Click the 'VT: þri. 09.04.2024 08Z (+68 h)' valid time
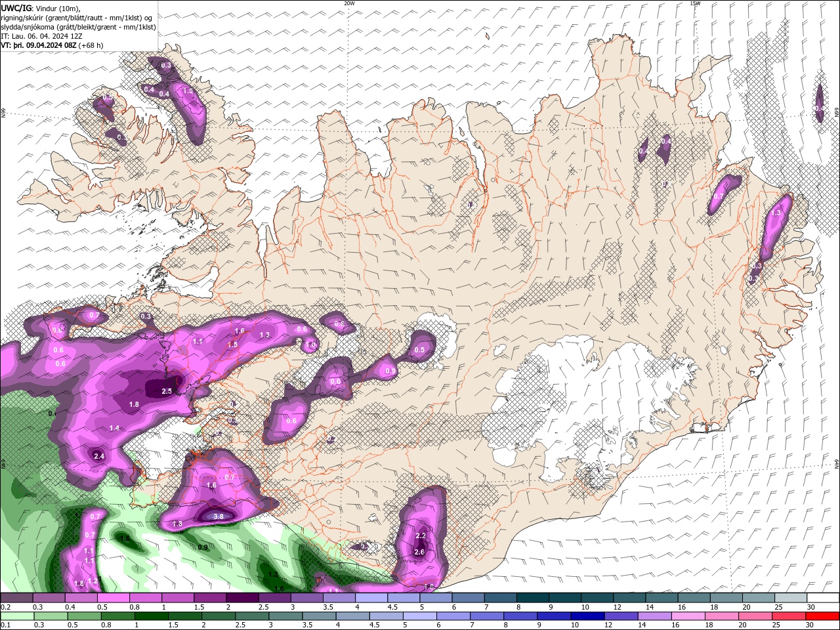 click(52, 45)
